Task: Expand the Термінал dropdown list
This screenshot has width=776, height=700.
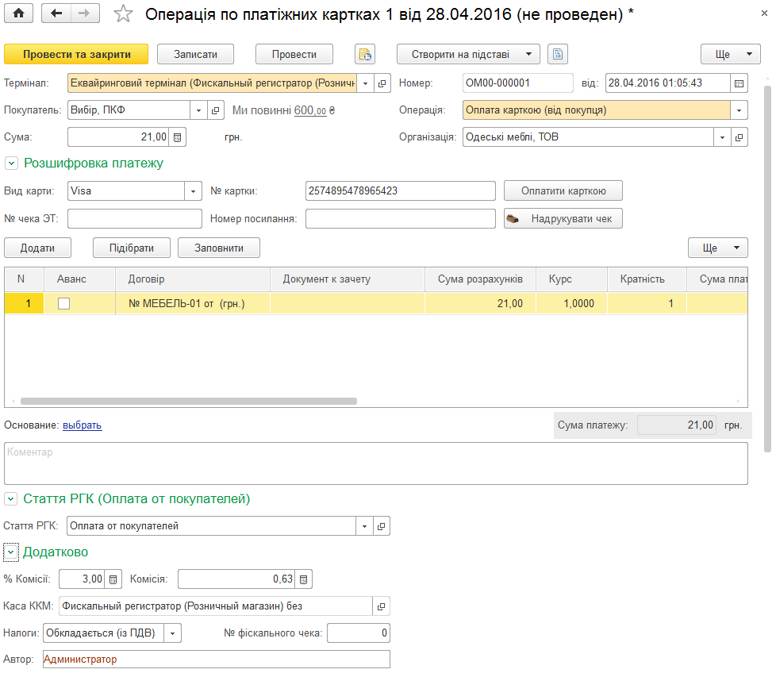Action: click(365, 83)
